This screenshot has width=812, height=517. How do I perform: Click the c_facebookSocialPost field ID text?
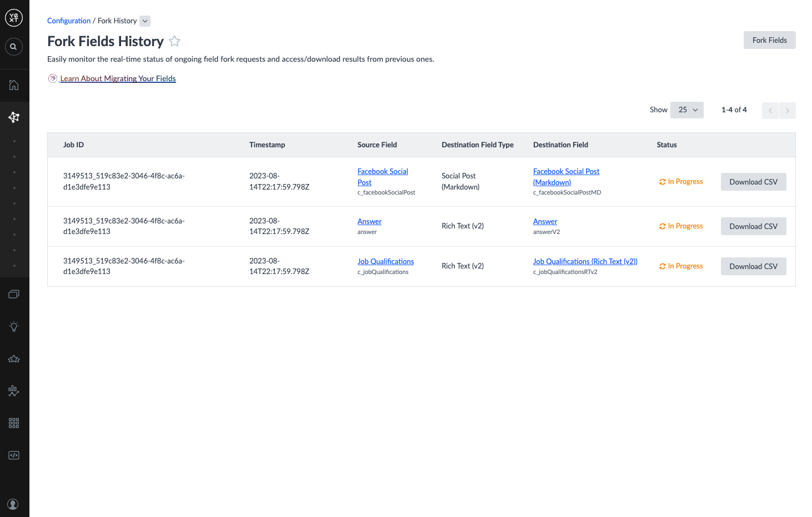387,192
